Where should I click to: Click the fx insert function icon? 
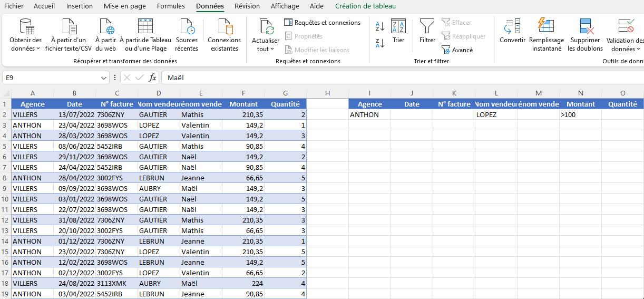click(x=152, y=78)
